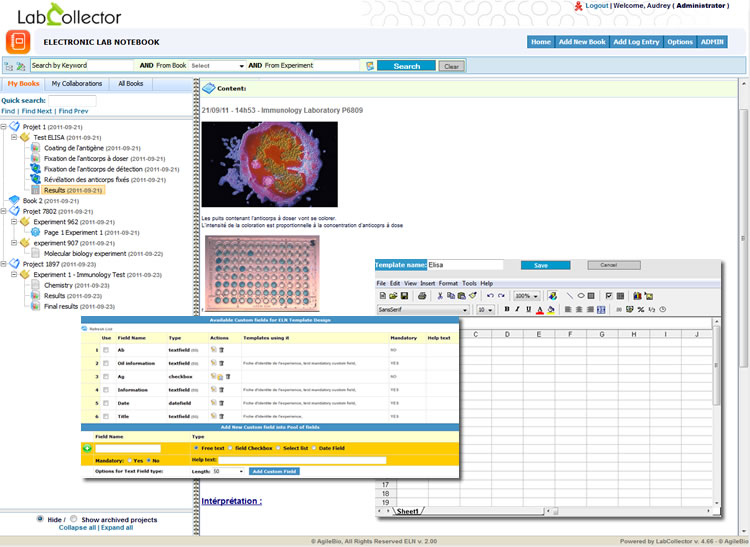Viewport: 750px width, 547px height.
Task: Click the Add New Book button
Action: [x=582, y=42]
